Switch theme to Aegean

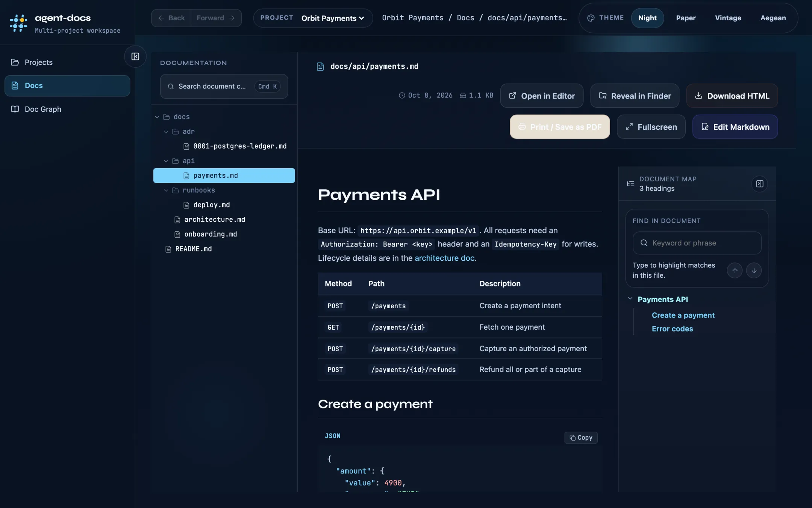tap(773, 18)
